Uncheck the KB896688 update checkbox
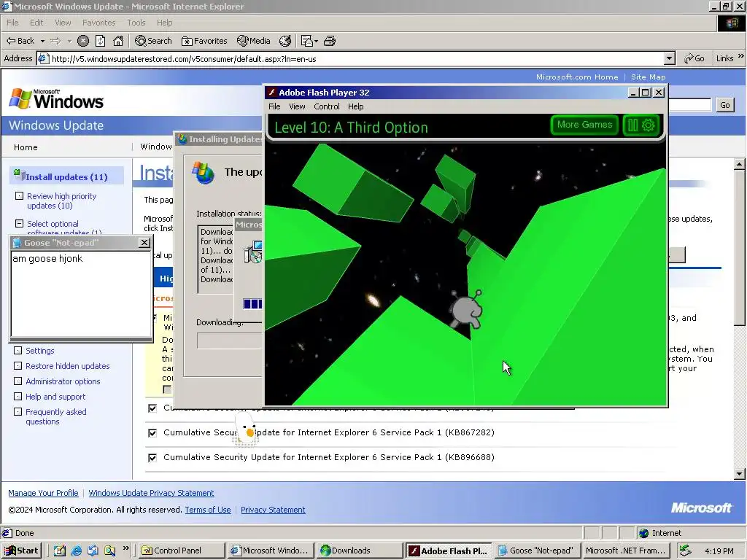 point(152,458)
